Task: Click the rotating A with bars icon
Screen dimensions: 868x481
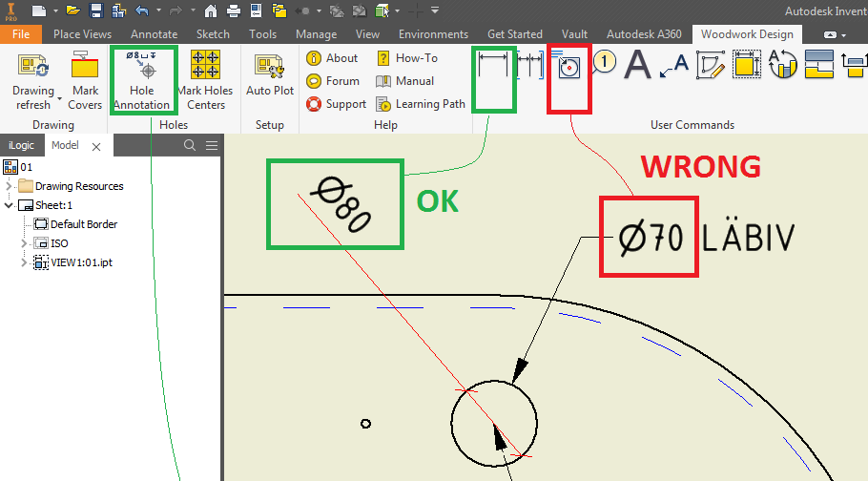Action: [782, 65]
